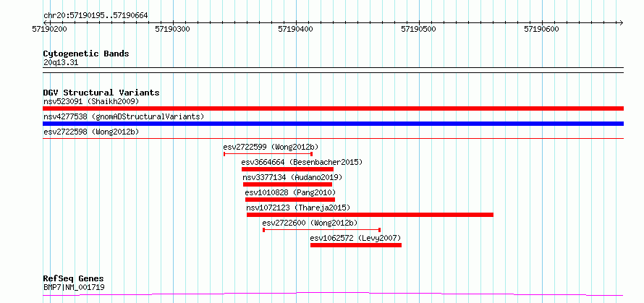Click the BMP7|NM_001719 gene label
The width and height of the screenshot is (644, 303).
(x=74, y=287)
